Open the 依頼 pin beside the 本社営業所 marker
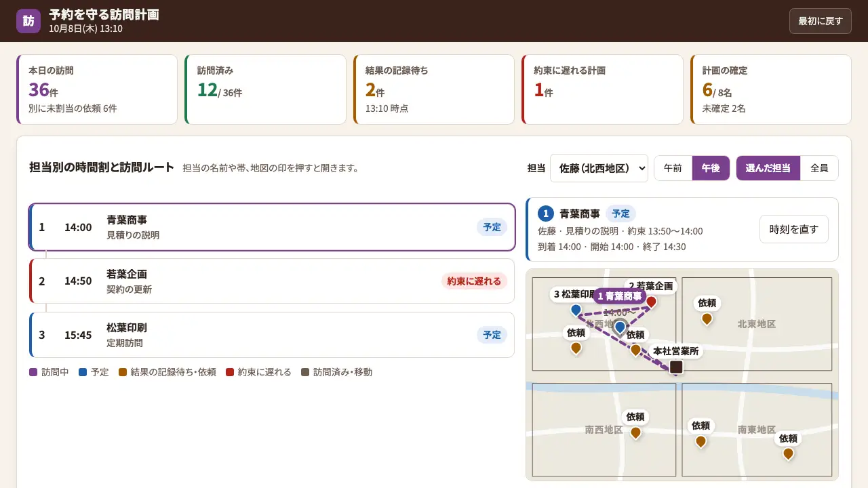This screenshot has height=488, width=868. click(635, 350)
